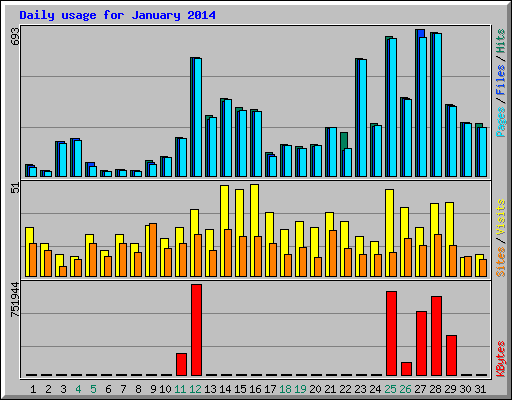Click the orange sites bar for day 9
The height and width of the screenshot is (400, 512).
click(153, 250)
